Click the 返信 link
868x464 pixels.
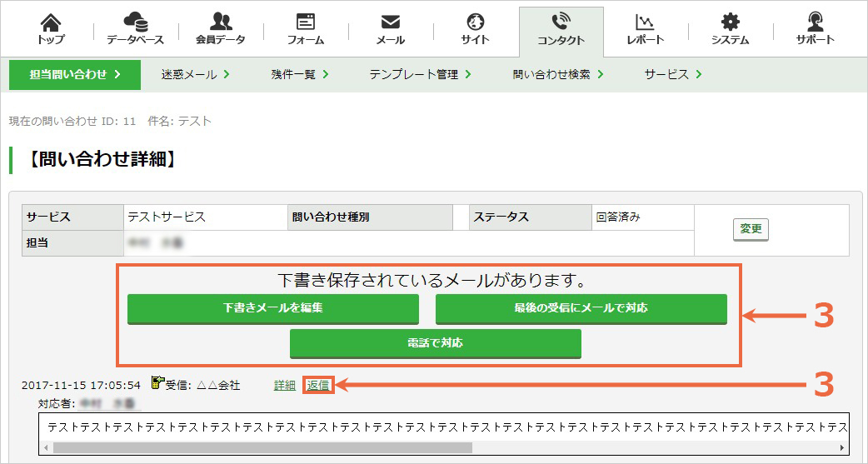point(318,386)
